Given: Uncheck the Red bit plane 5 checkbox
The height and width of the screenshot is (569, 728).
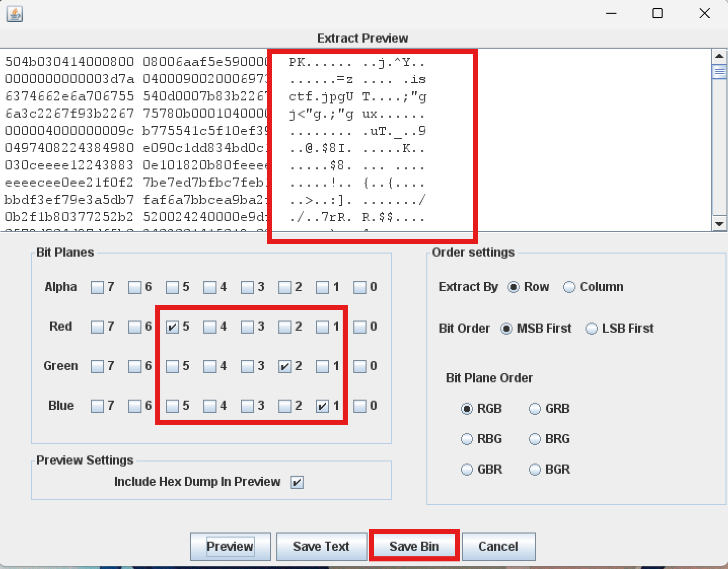Looking at the screenshot, I should coord(172,327).
